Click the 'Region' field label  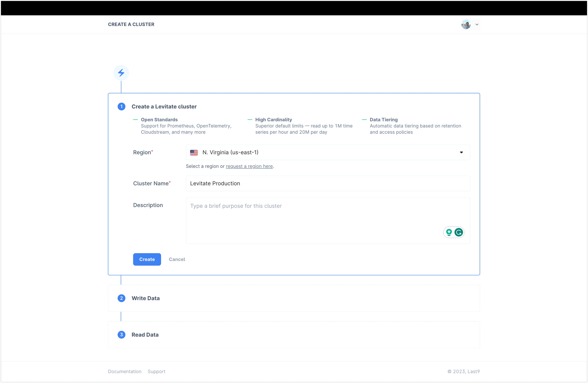coord(143,152)
